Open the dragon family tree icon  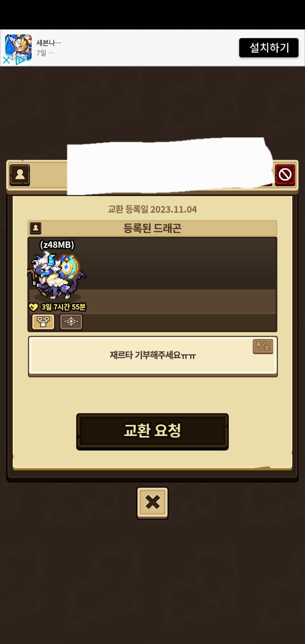(x=43, y=321)
